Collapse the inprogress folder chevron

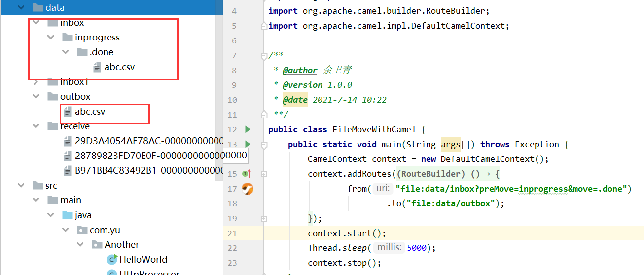(50, 38)
